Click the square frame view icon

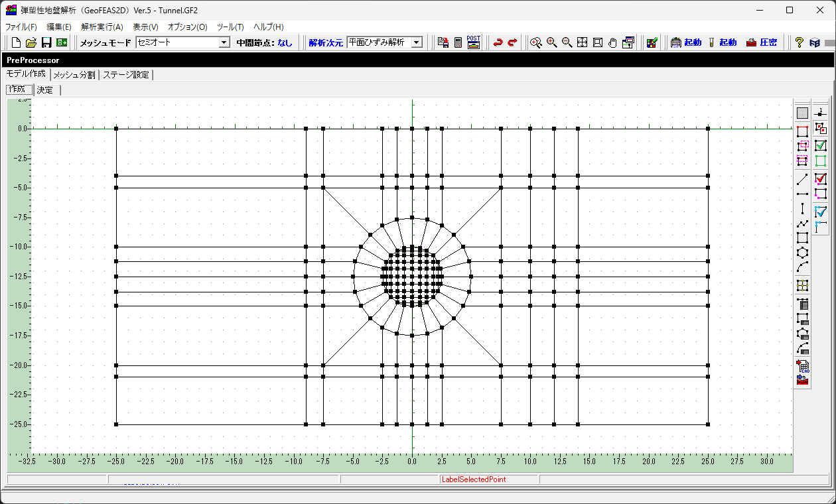(x=597, y=42)
